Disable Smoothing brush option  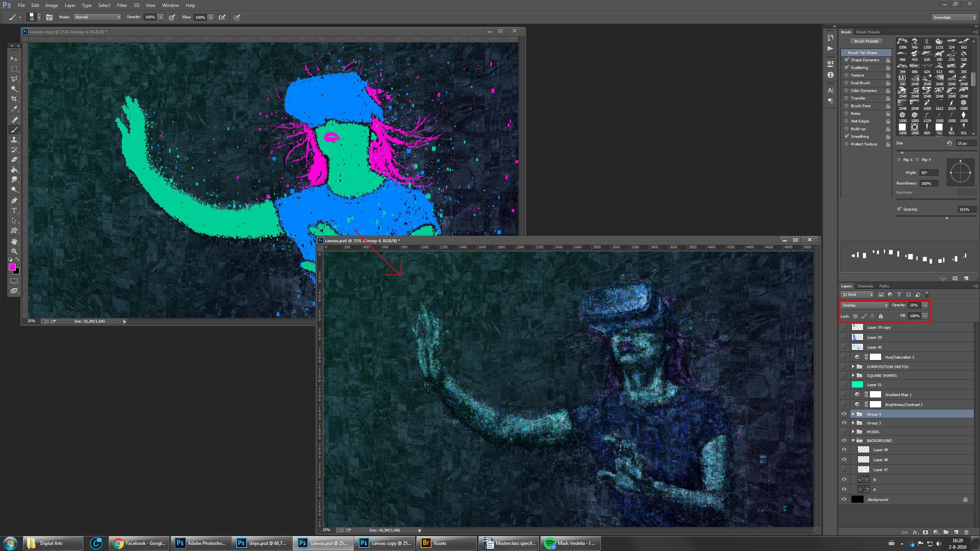pos(847,137)
